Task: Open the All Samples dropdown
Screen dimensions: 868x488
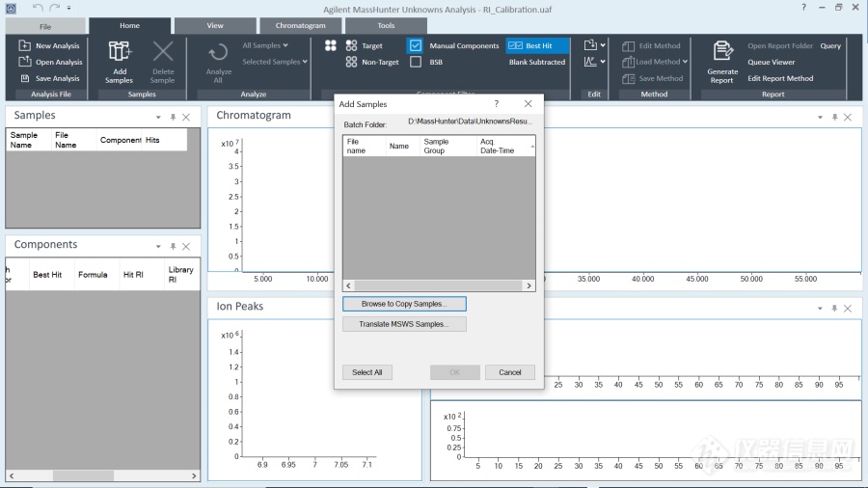Action: pyautogui.click(x=265, y=45)
